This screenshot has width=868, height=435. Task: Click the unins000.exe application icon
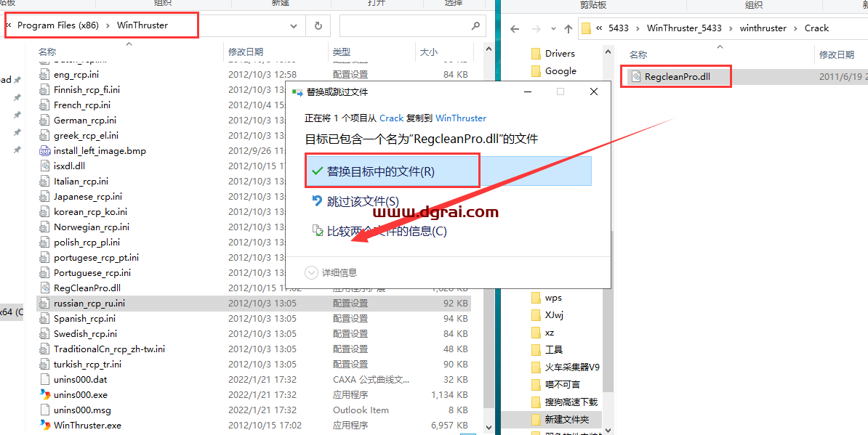click(44, 394)
